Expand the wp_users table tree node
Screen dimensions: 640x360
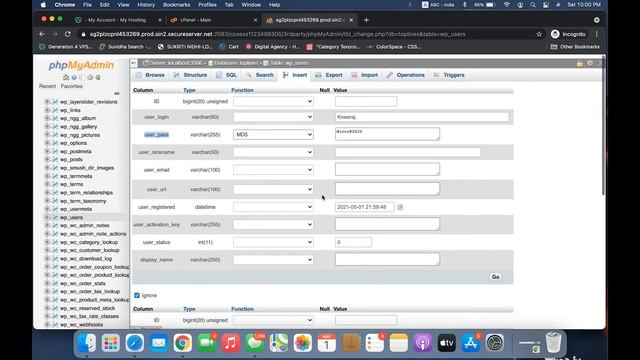[47, 217]
